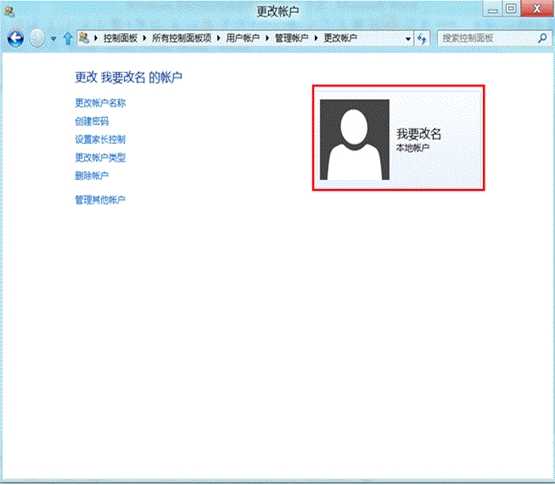Click the 我要改名 account name text
This screenshot has width=555, height=485.
click(x=419, y=134)
